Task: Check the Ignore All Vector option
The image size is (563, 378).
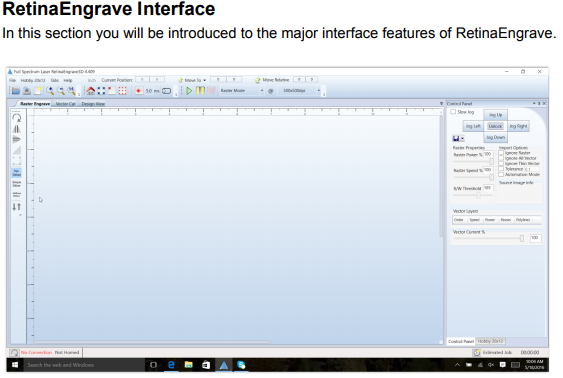Action: (501, 158)
